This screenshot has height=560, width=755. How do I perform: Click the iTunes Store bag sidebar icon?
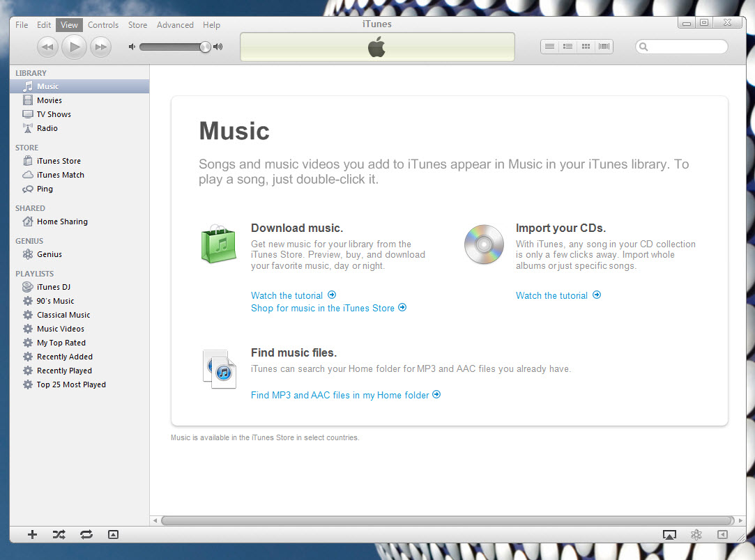click(x=28, y=161)
